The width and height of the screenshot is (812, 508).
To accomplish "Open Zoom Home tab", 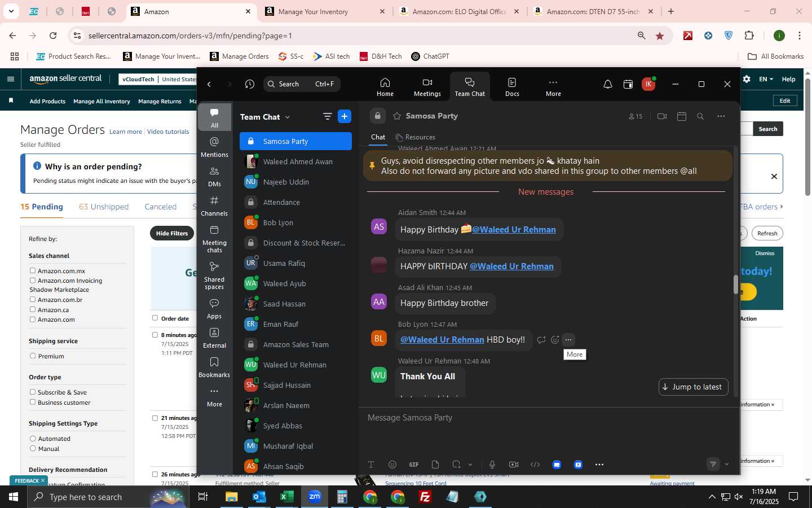I will (x=385, y=87).
